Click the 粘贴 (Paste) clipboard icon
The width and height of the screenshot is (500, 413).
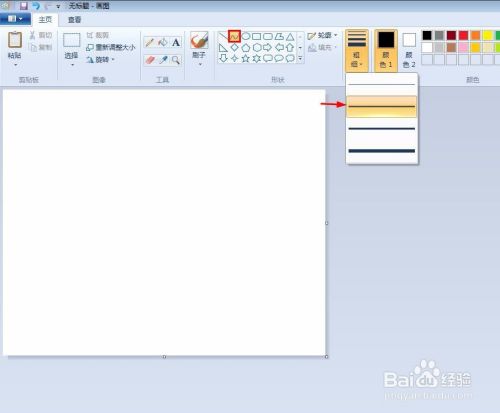click(x=15, y=40)
